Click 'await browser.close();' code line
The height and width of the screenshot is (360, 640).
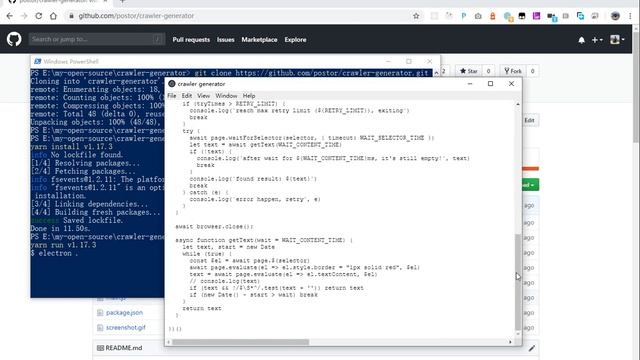214,227
